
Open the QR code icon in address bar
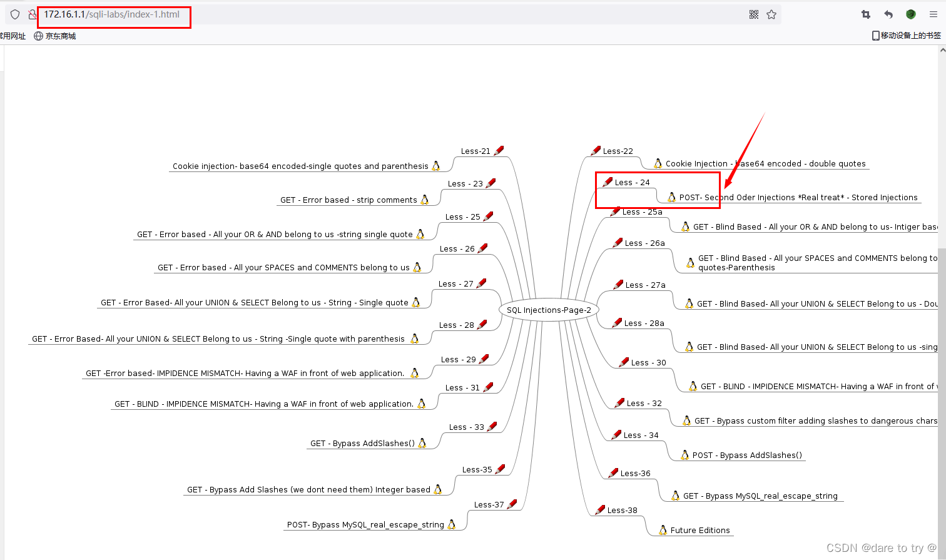click(754, 14)
